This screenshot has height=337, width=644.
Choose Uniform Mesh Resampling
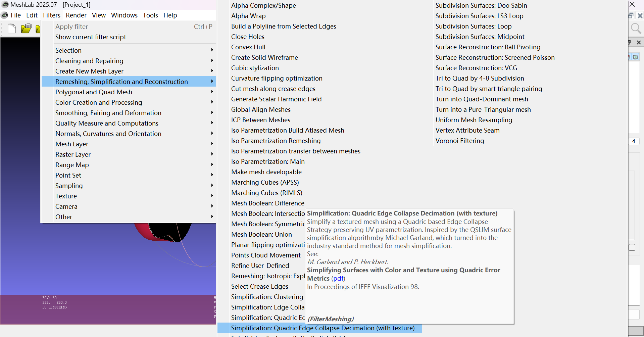point(474,120)
